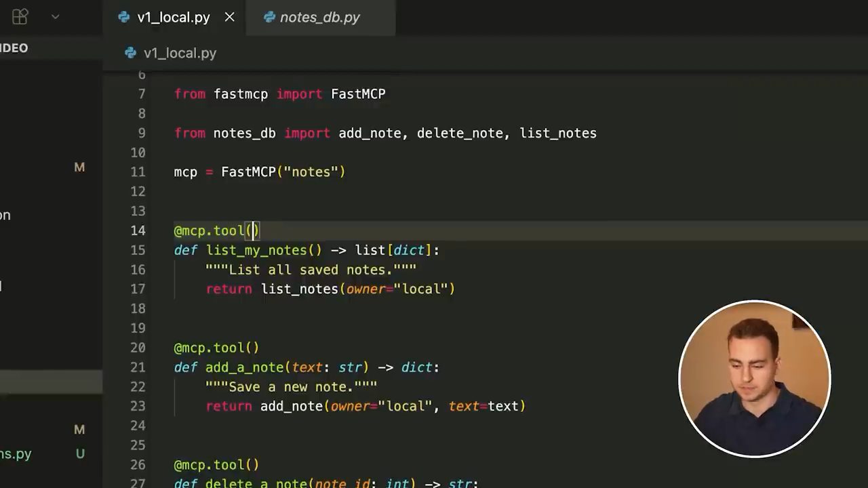Place cursor in @mcp.tool() on line 14
The image size is (868, 488).
tap(216, 230)
